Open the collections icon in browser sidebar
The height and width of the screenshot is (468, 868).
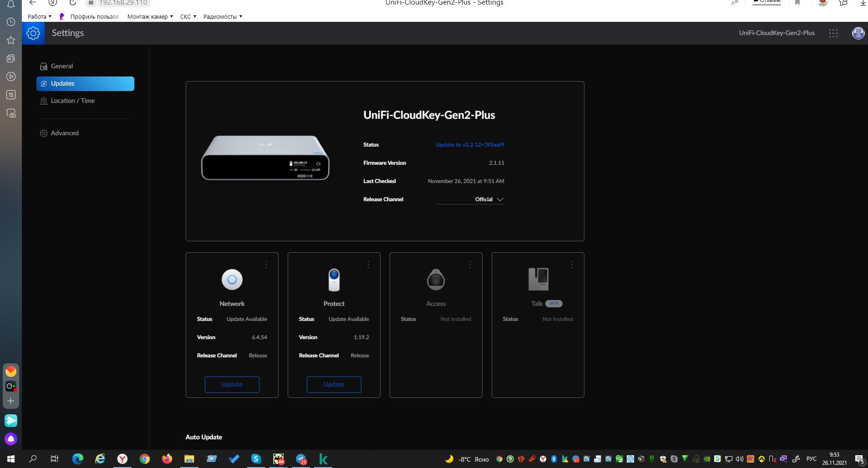(11, 58)
